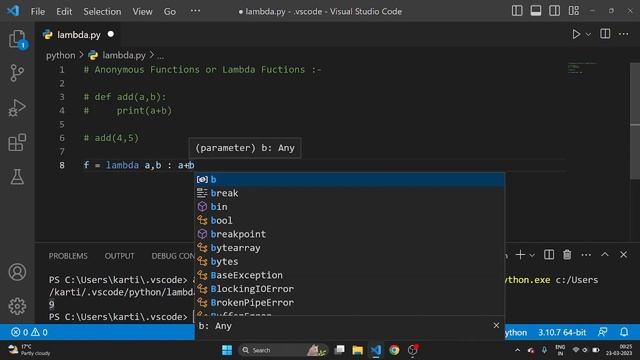This screenshot has height=360, width=640.
Task: Open Run and Debug view
Action: click(17, 108)
